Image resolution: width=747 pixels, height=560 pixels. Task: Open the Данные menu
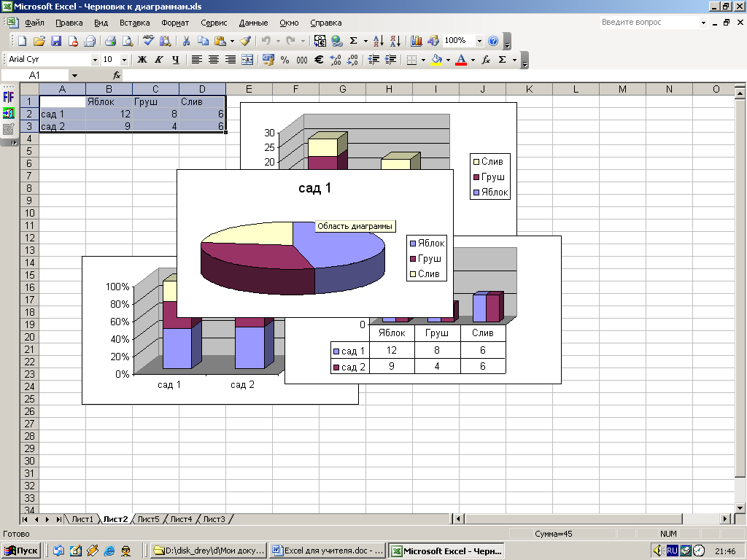[x=253, y=23]
